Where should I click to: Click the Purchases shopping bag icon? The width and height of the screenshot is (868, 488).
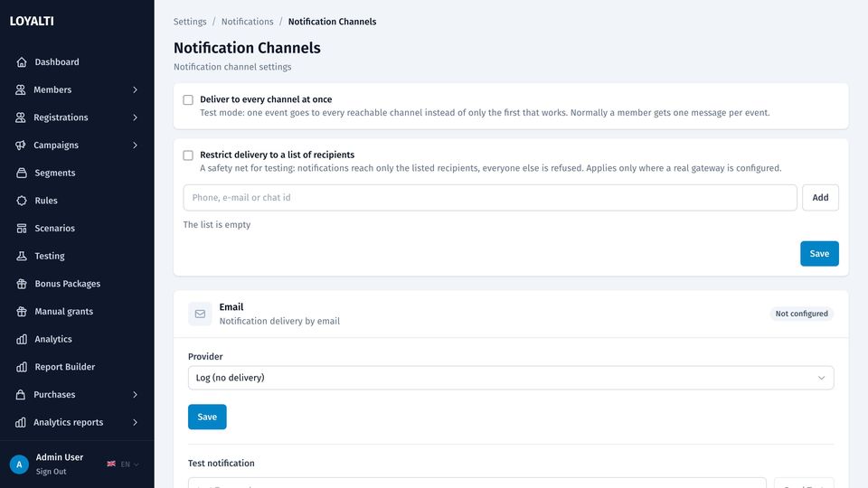(x=21, y=395)
